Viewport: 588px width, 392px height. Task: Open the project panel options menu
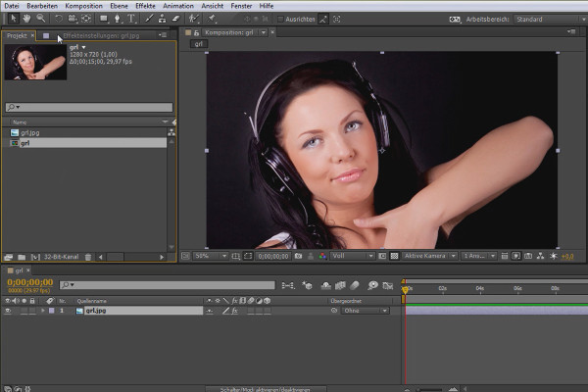(163, 35)
